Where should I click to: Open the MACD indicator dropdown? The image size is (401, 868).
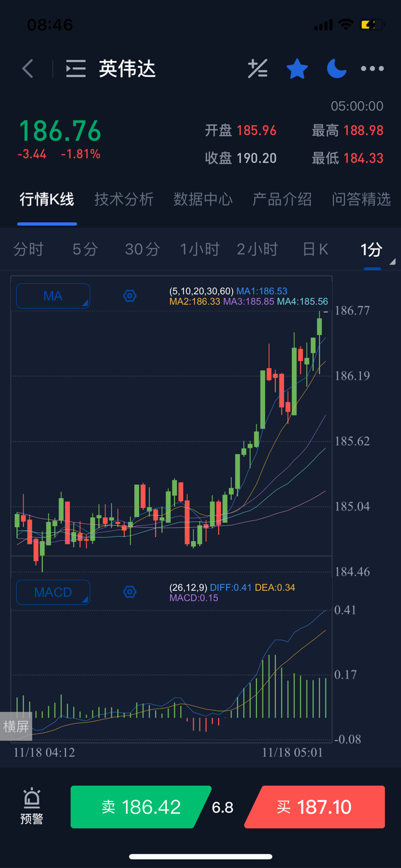[53, 592]
